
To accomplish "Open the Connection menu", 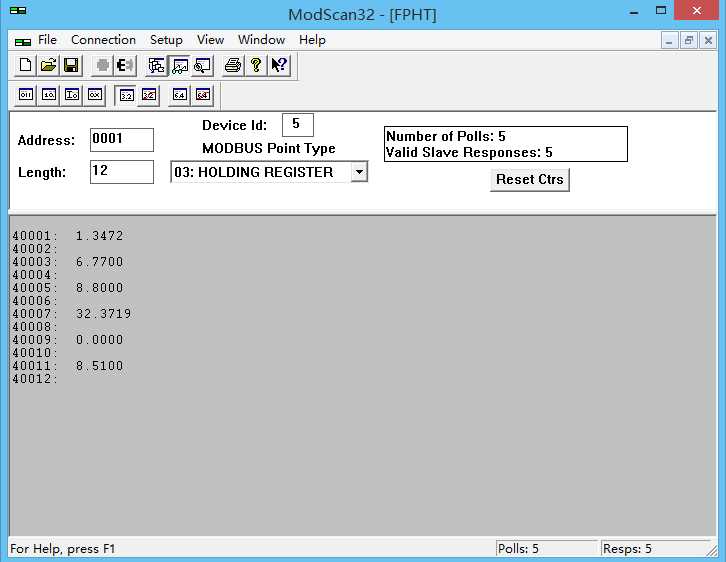I will tap(103, 40).
